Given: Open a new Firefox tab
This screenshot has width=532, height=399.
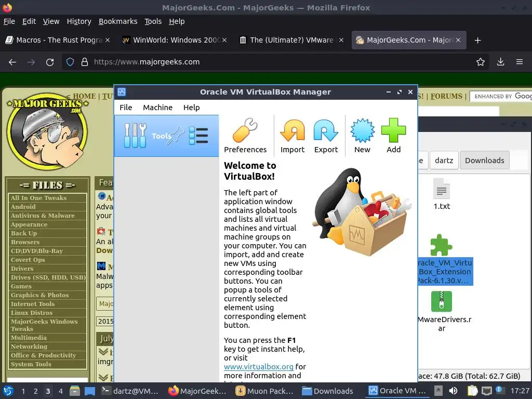Looking at the screenshot, I should pos(478,41).
